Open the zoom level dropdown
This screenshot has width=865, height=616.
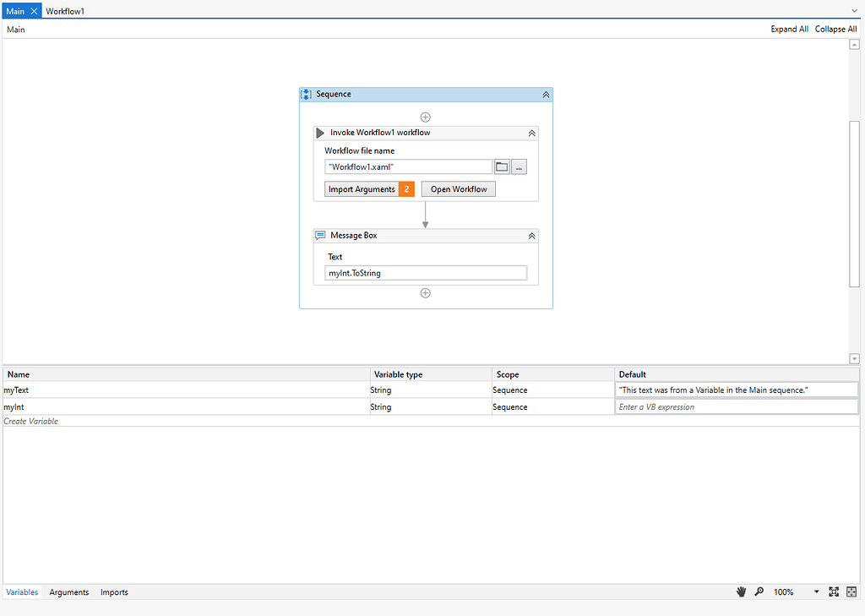[x=815, y=591]
